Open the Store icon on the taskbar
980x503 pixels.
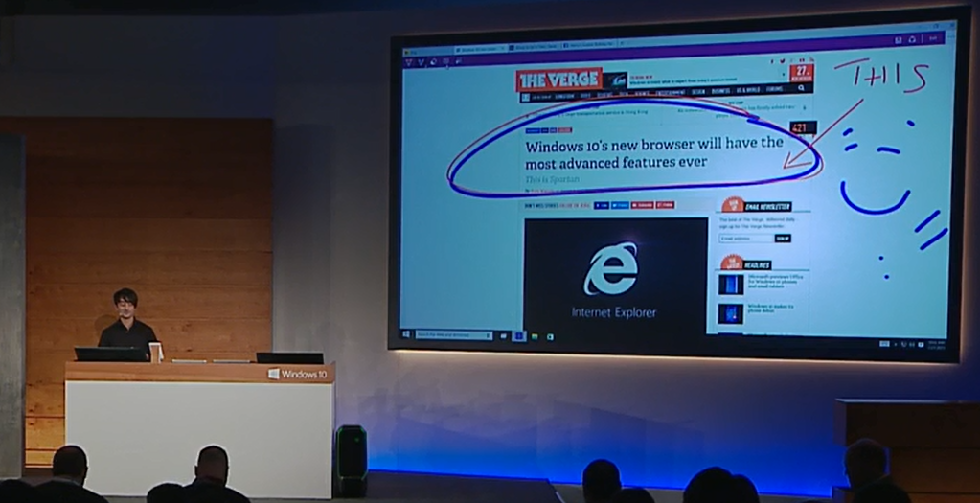pyautogui.click(x=550, y=337)
